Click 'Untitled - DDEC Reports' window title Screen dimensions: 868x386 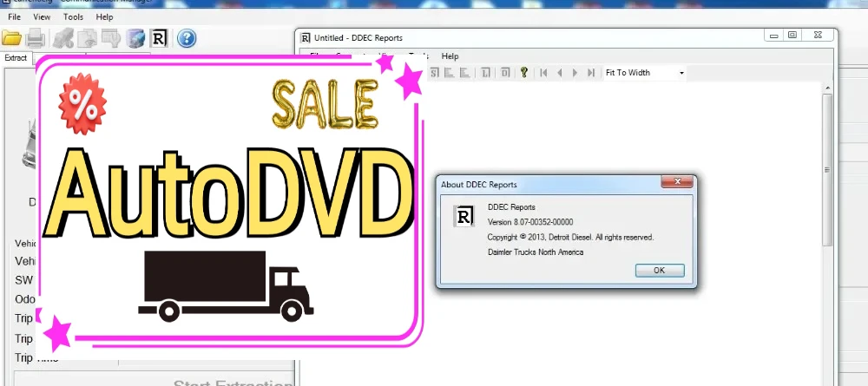point(358,38)
